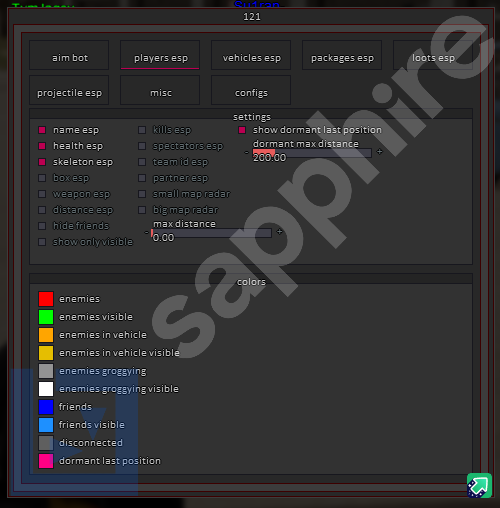The image size is (500, 508).
Task: Open the configs tab
Action: point(251,90)
